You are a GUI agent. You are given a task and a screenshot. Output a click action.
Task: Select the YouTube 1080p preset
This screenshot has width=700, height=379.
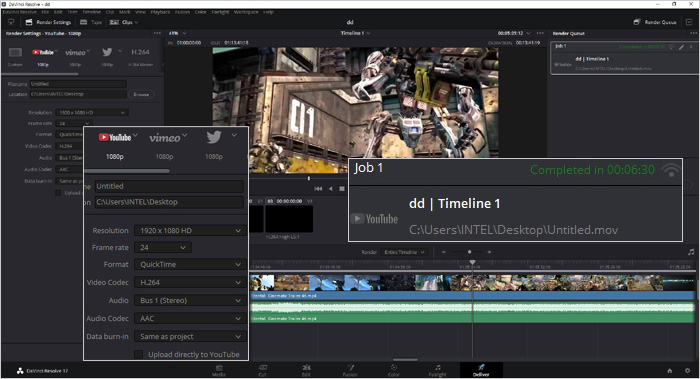tap(43, 57)
